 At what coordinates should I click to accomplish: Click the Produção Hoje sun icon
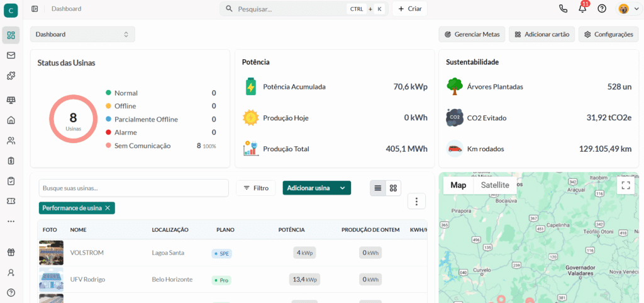(x=250, y=118)
